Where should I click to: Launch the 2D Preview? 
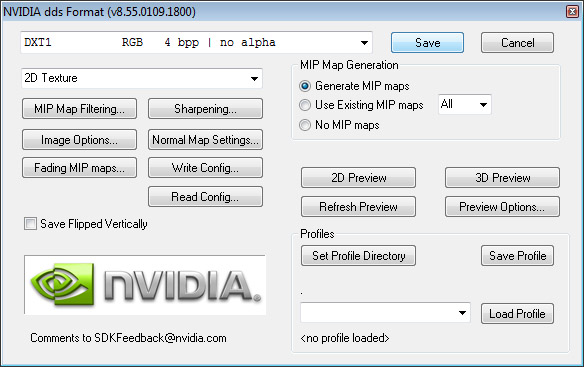click(358, 178)
